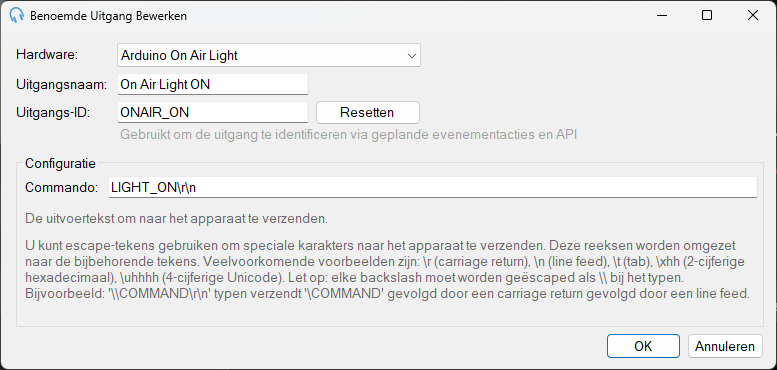Focus the Uitgangsnaam field containing On Air Light ON
Image resolution: width=777 pixels, height=370 pixels.
click(213, 85)
